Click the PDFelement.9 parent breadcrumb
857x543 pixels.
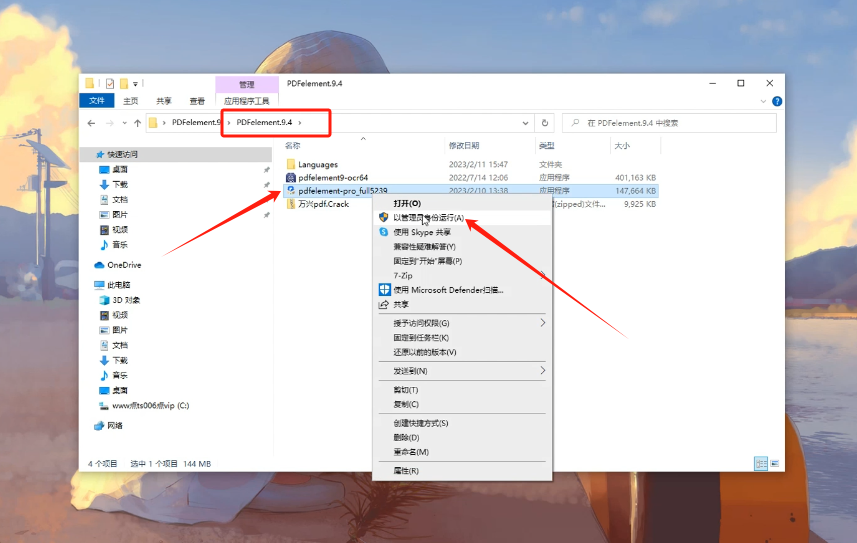(x=196, y=122)
